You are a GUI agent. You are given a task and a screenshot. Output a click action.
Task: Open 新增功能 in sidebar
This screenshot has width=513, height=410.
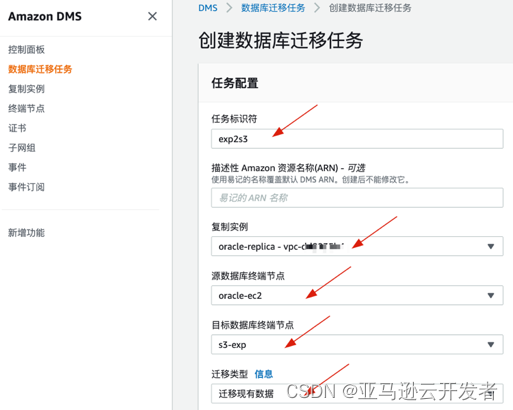(26, 233)
